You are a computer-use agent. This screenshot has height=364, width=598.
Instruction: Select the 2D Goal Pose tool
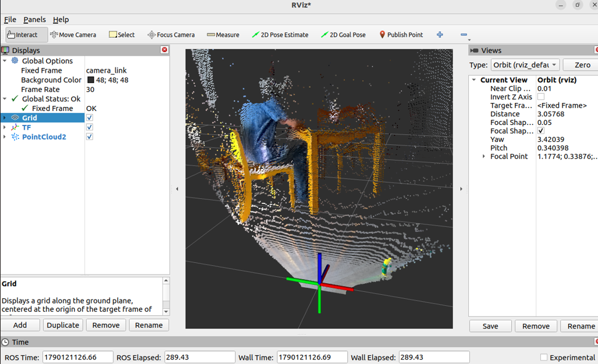point(343,35)
